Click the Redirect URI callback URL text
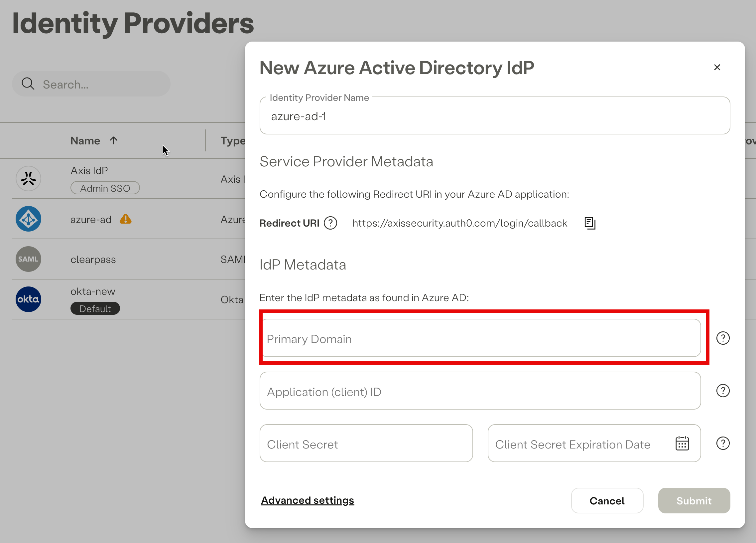 [460, 223]
